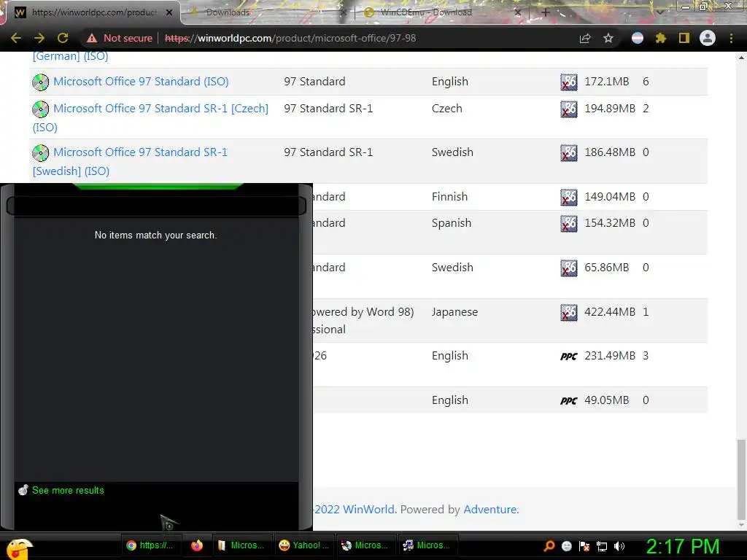Click the Japanese language cell
Screen dimensions: 747x560
454,312
